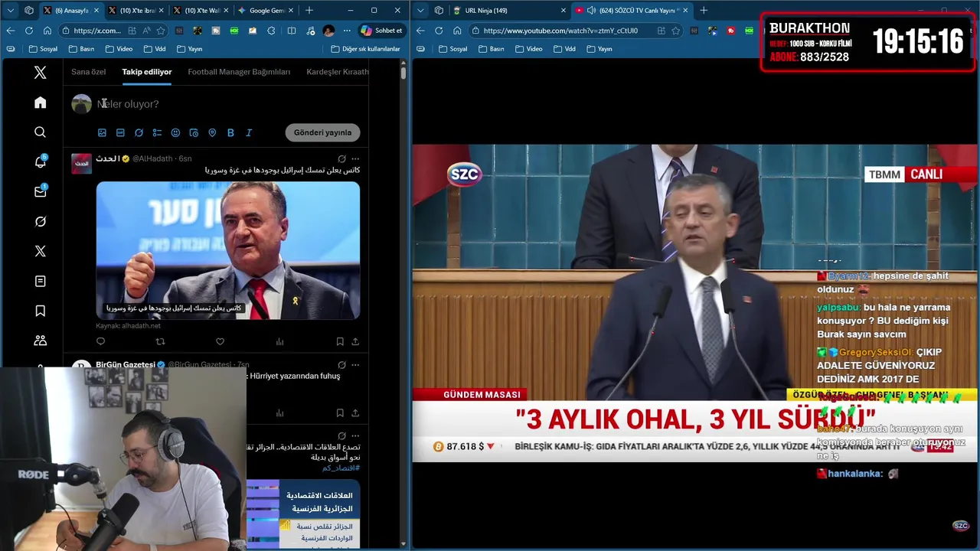Image resolution: width=980 pixels, height=551 pixels.
Task: Open Football Manager Bağımlıları tab
Action: [x=239, y=72]
